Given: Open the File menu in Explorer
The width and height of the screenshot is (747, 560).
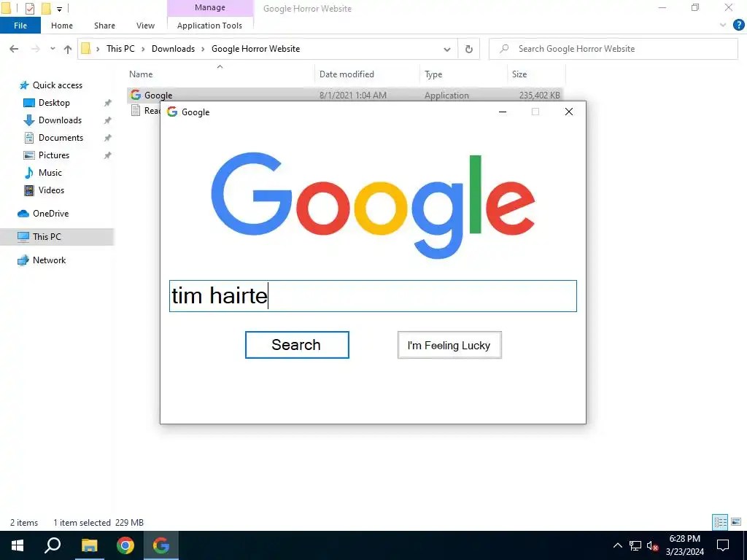Looking at the screenshot, I should click(x=20, y=26).
